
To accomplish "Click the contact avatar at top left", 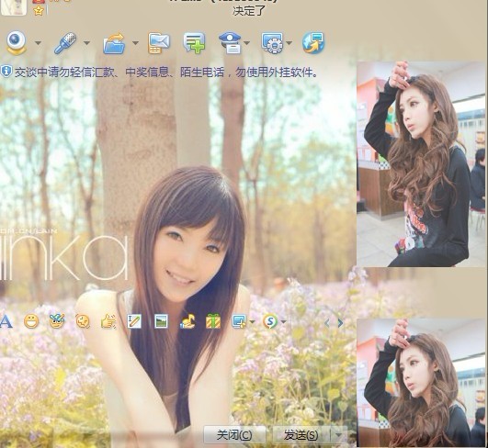I will 13,6.
